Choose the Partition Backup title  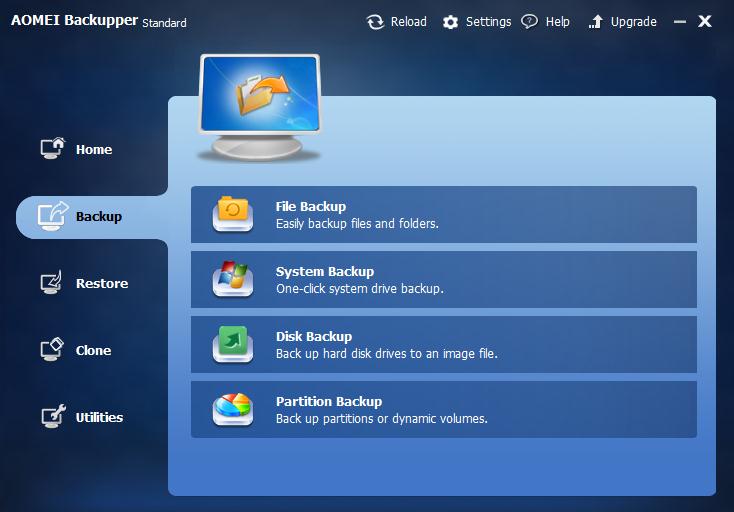click(x=329, y=402)
